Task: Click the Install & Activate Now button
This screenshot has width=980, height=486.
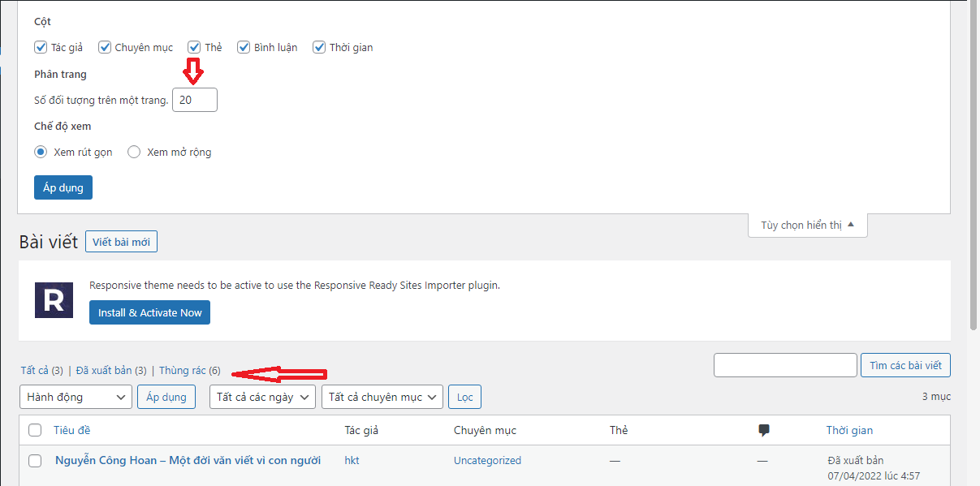Action: 149,312
